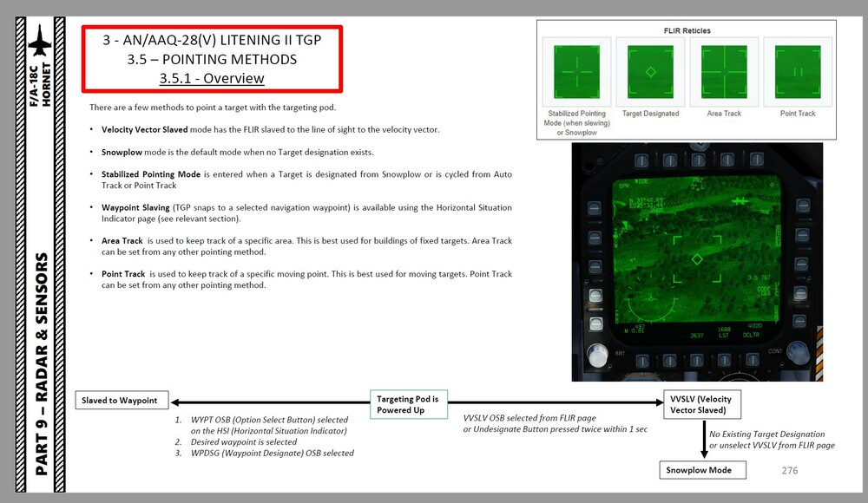Image resolution: width=868 pixels, height=503 pixels.
Task: Click the bold Point Track bullet term
Action: click(x=123, y=273)
